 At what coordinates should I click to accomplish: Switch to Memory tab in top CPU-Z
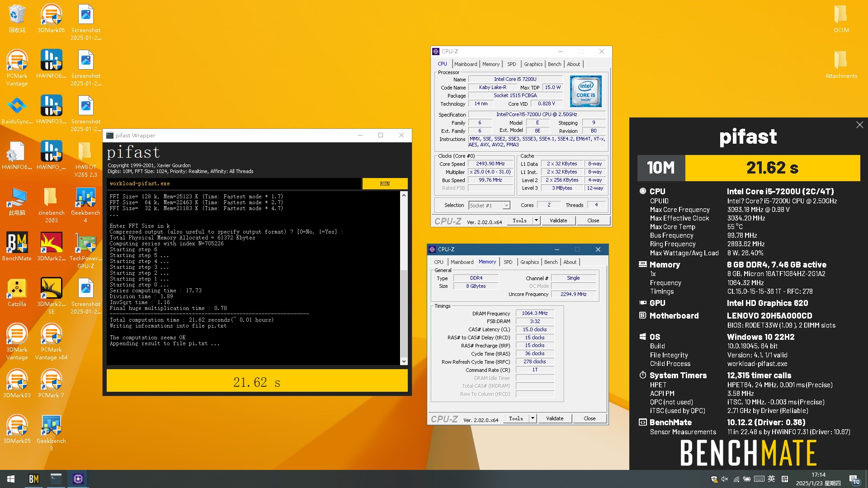coord(491,64)
